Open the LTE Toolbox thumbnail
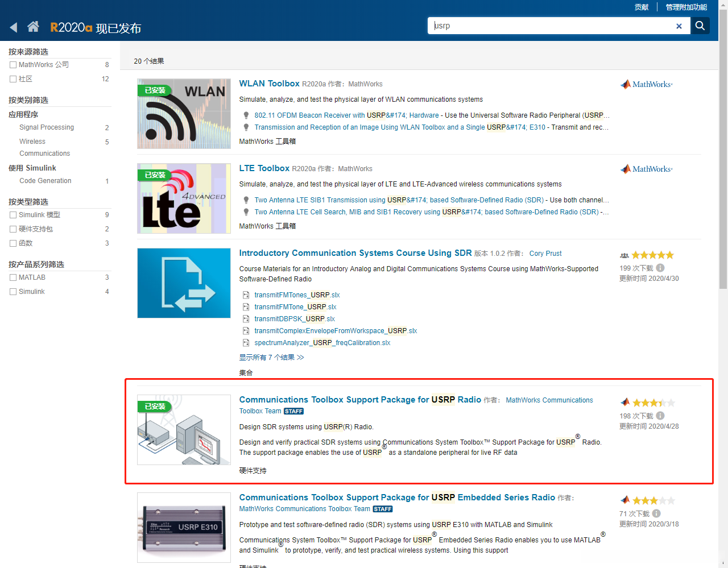This screenshot has height=568, width=728. (184, 198)
